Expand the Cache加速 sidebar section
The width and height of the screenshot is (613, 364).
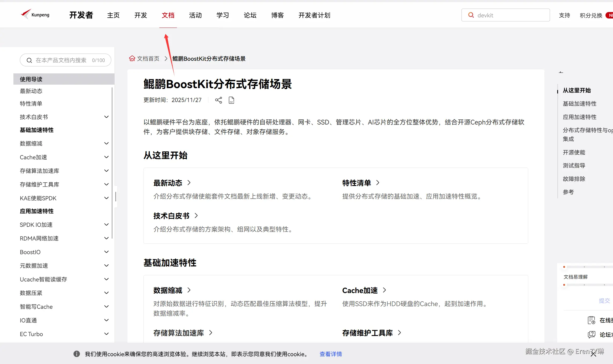point(106,157)
